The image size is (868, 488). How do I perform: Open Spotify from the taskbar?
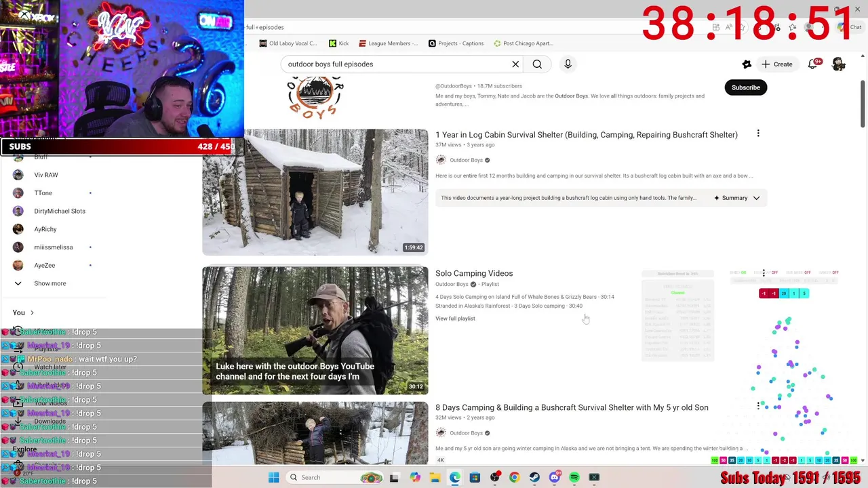pyautogui.click(x=574, y=477)
